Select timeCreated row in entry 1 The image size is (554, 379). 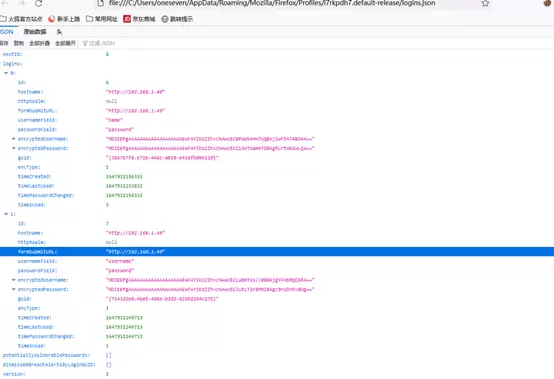coord(277,318)
